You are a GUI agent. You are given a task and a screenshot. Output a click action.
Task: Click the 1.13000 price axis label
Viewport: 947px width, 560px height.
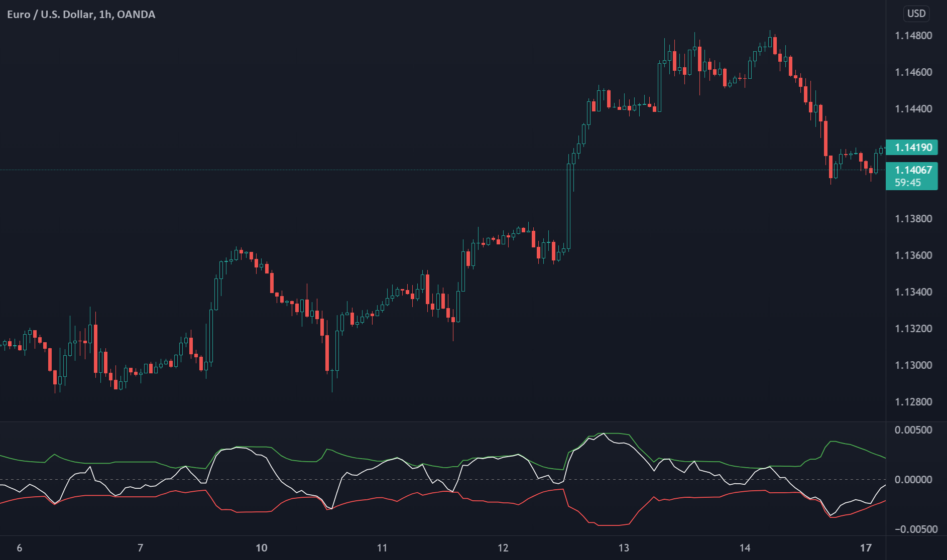click(x=913, y=365)
